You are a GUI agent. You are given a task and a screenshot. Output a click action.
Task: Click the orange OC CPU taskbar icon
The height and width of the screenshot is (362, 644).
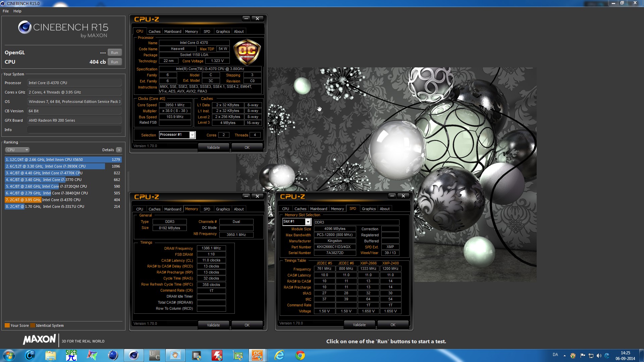pos(258,355)
